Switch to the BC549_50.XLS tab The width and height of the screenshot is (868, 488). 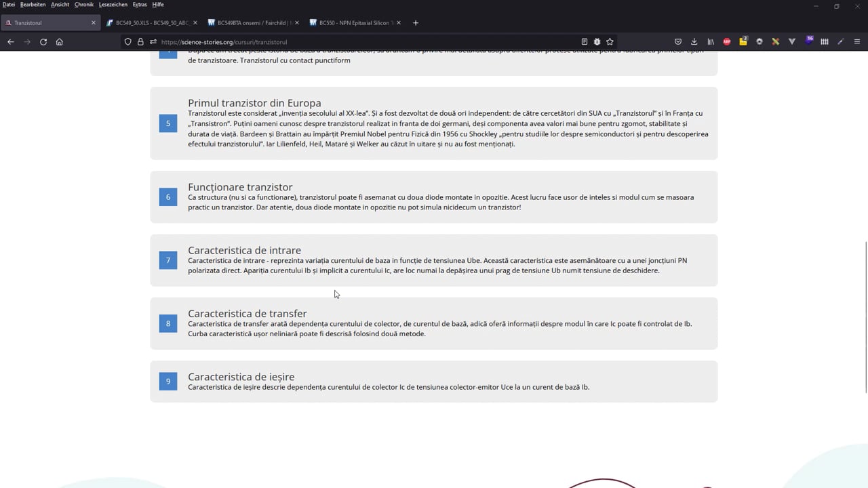click(x=151, y=22)
